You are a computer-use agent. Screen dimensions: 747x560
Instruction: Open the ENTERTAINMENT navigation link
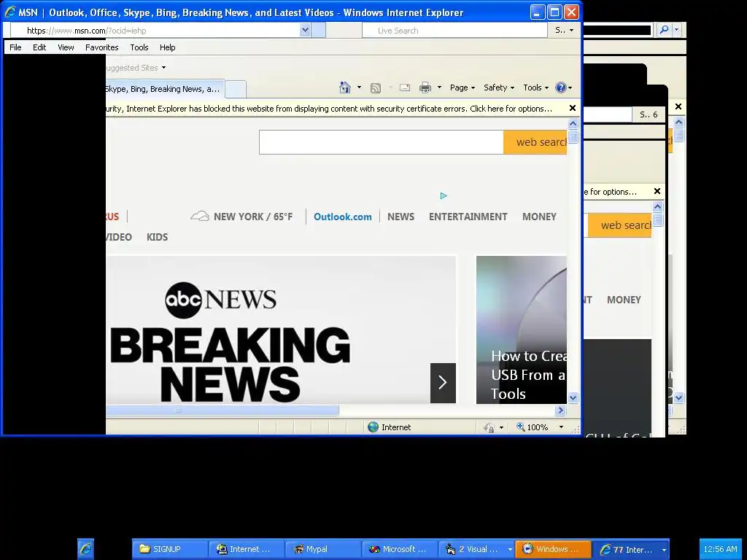click(468, 217)
